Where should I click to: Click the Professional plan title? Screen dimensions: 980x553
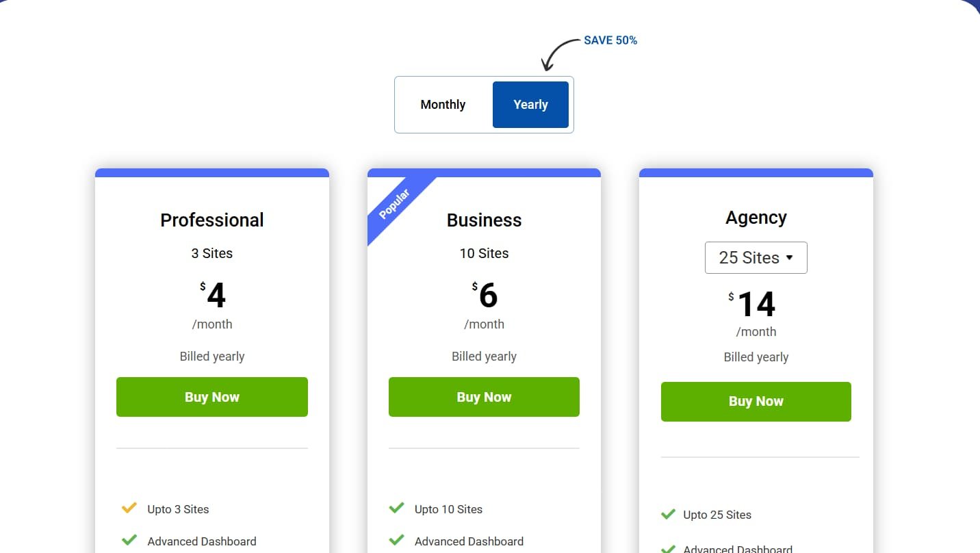211,220
